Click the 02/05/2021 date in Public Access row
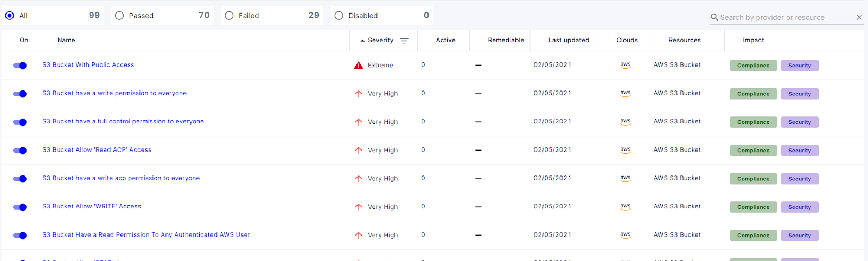This screenshot has height=261, width=868. coord(552,64)
